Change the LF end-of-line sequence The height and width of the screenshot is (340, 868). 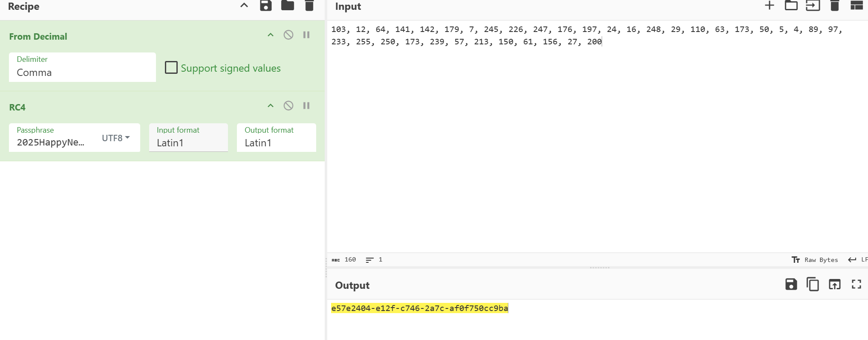click(x=858, y=260)
